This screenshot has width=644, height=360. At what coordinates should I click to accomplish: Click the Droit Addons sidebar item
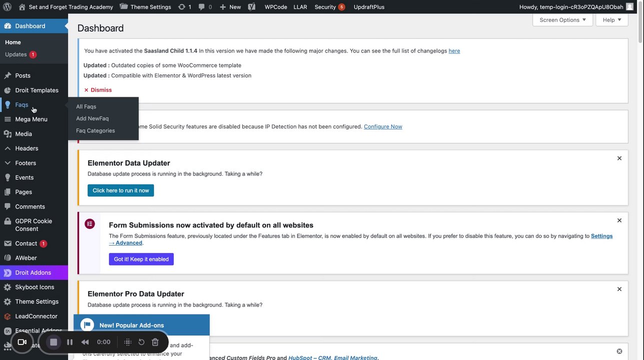(x=33, y=272)
